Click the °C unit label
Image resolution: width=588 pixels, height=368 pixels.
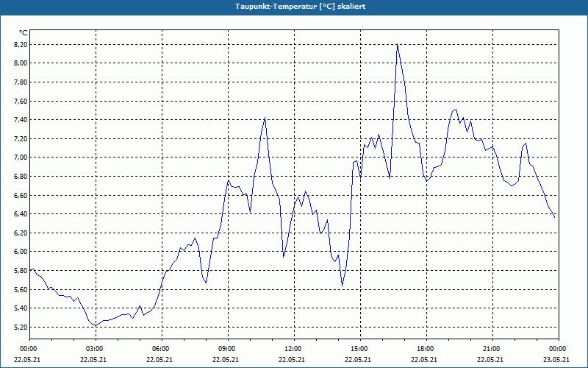click(24, 33)
